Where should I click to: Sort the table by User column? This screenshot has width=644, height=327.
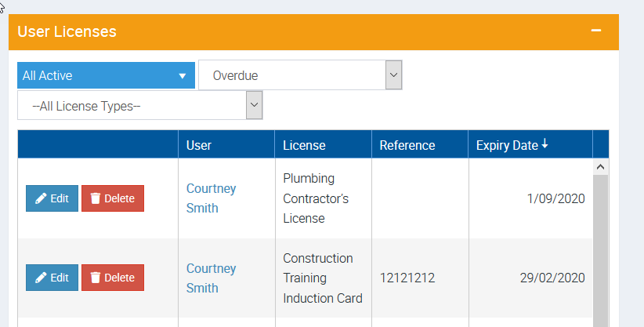point(199,145)
